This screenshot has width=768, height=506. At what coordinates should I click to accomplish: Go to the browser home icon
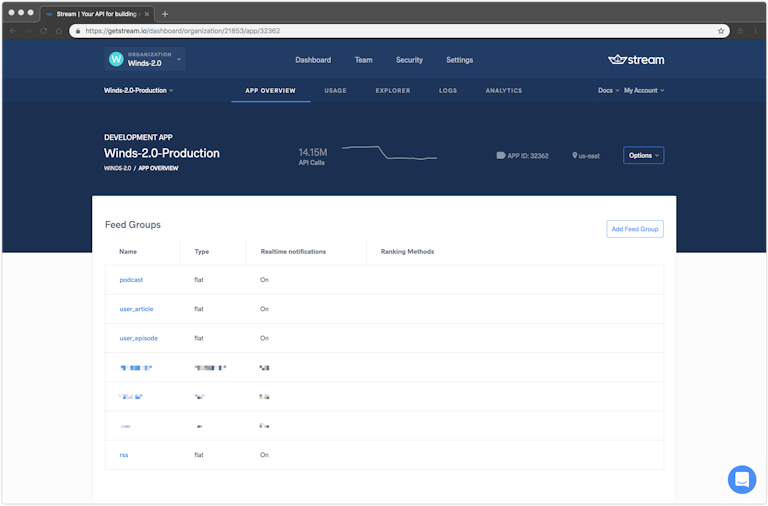(x=59, y=31)
